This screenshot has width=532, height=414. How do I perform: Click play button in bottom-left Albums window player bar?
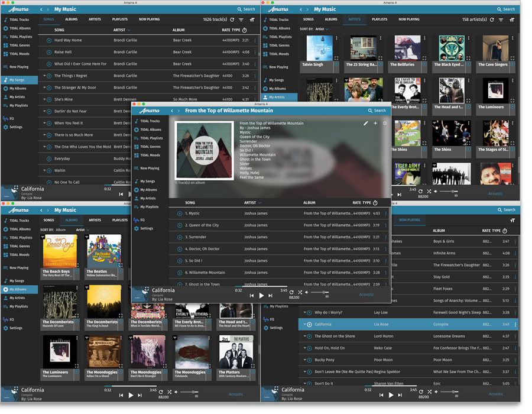tap(131, 395)
